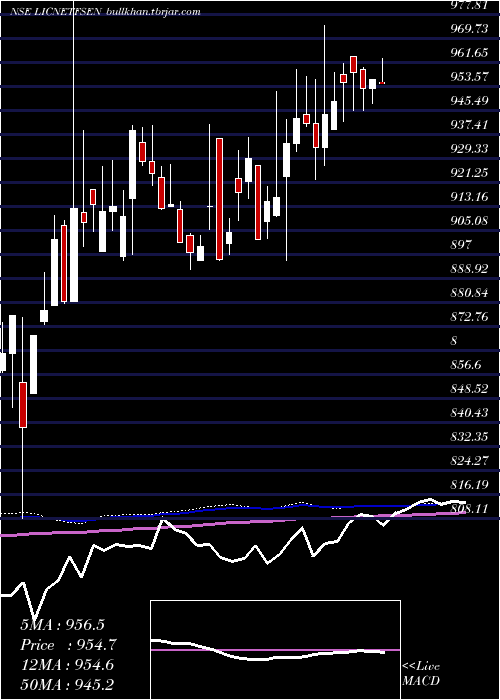Click the 12MA : 954.6 readout

coord(67,665)
